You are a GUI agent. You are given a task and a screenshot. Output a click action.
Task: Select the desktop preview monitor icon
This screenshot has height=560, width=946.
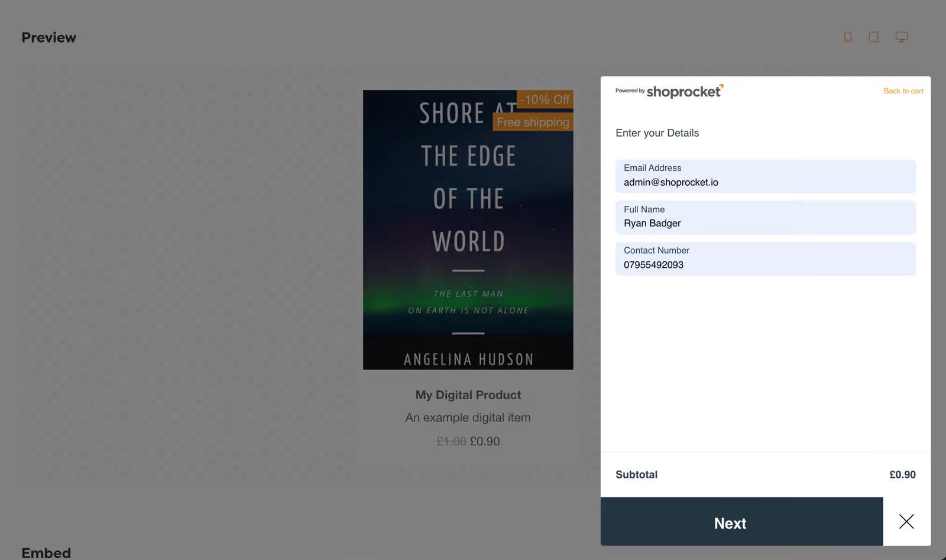tap(901, 37)
